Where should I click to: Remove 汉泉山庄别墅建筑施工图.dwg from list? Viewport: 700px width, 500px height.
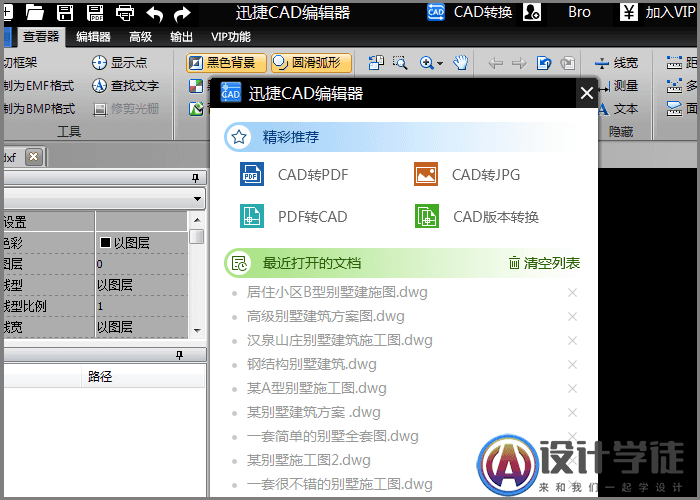(572, 341)
